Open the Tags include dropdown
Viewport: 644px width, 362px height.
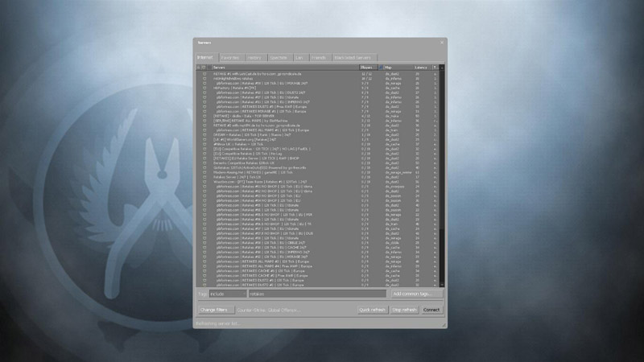[x=228, y=294]
